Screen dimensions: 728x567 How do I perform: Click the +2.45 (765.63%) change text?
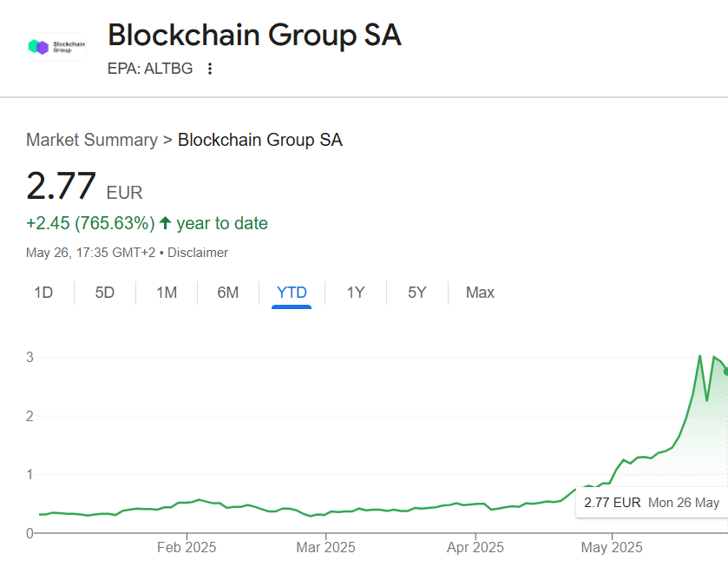click(90, 223)
